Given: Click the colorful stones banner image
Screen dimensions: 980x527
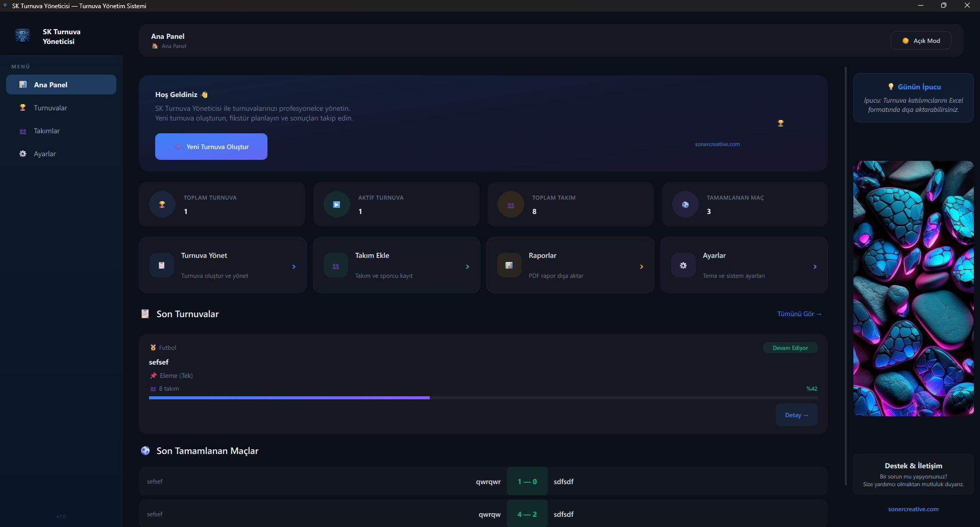Looking at the screenshot, I should click(913, 289).
